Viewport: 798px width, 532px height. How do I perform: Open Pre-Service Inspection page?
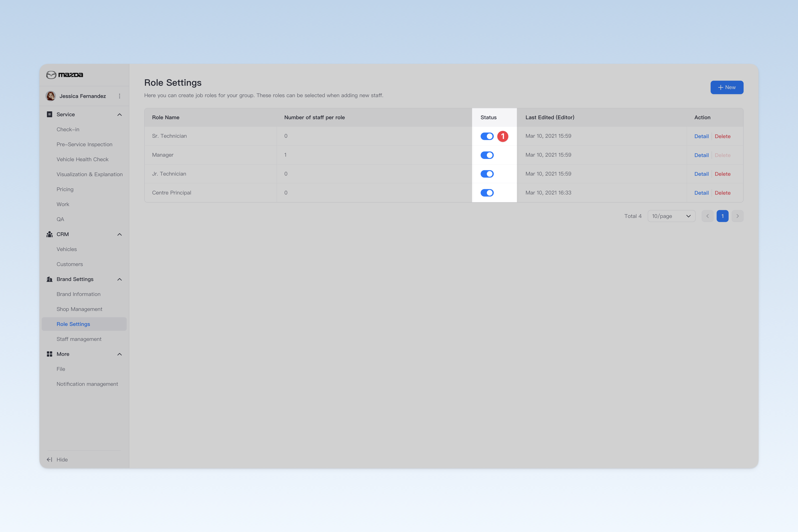pos(85,144)
